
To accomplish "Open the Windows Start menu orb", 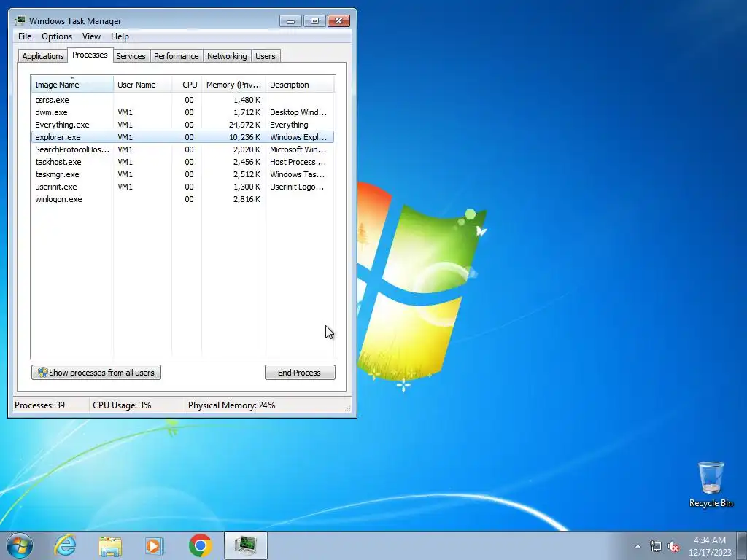I will pos(20,545).
